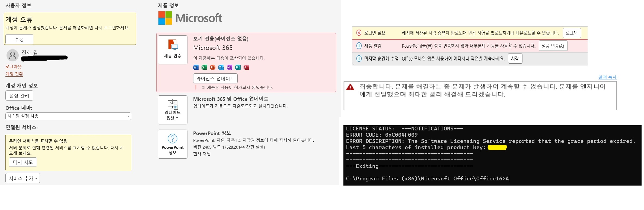Click the expired credentials message link
644x210 pixels.
(x=480, y=33)
